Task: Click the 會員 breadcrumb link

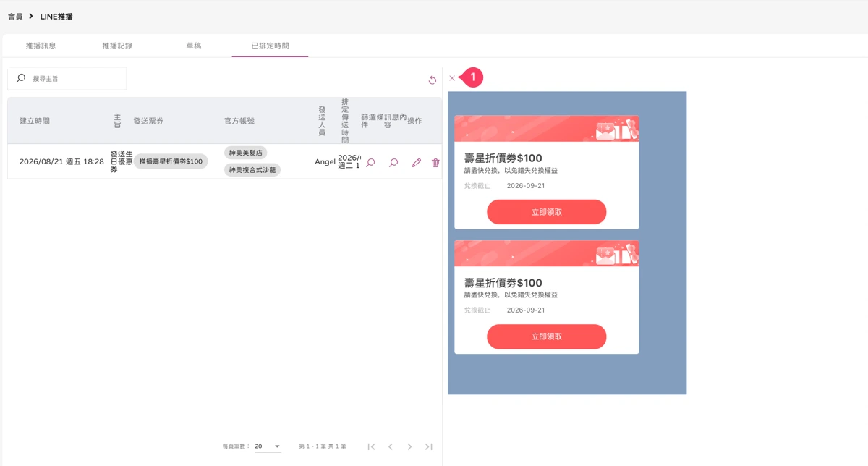Action: 15,16
